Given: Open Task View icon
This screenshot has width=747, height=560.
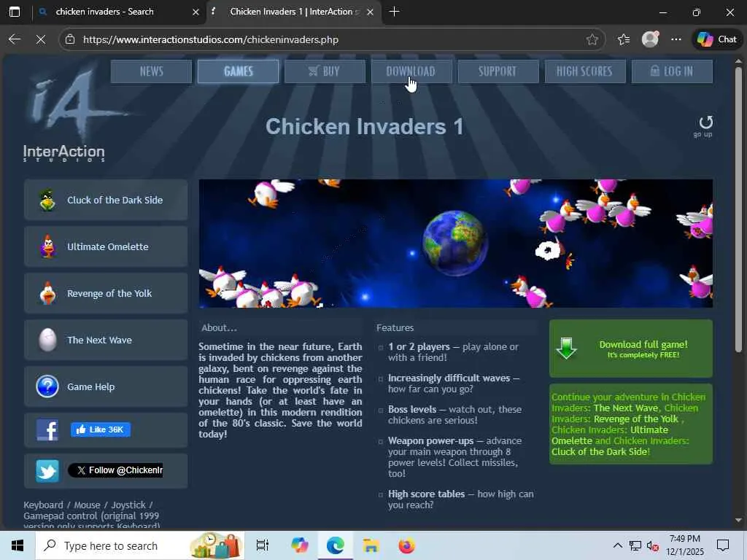Looking at the screenshot, I should 263,545.
